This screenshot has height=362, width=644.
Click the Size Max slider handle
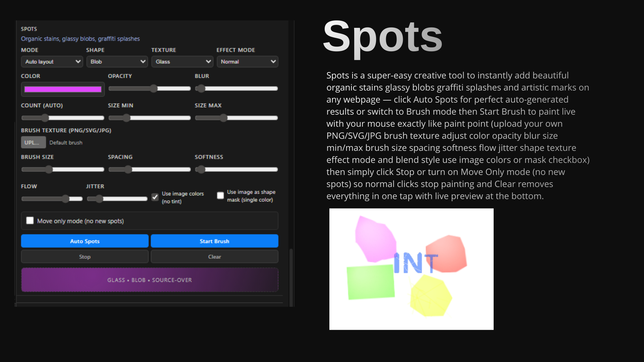click(224, 118)
